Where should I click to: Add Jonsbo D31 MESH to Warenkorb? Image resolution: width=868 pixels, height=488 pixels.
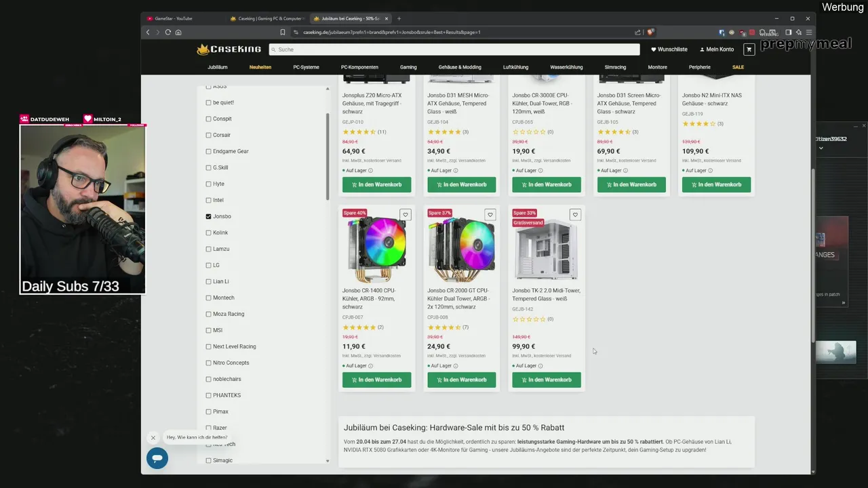pos(462,184)
